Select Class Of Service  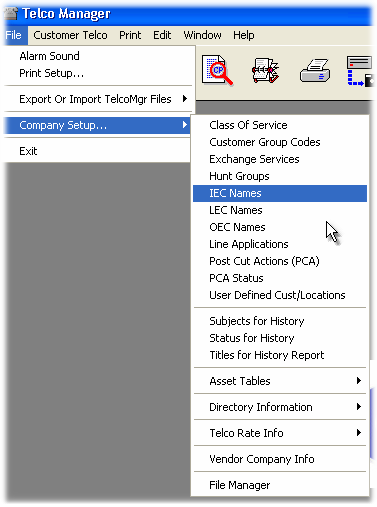tap(280, 125)
